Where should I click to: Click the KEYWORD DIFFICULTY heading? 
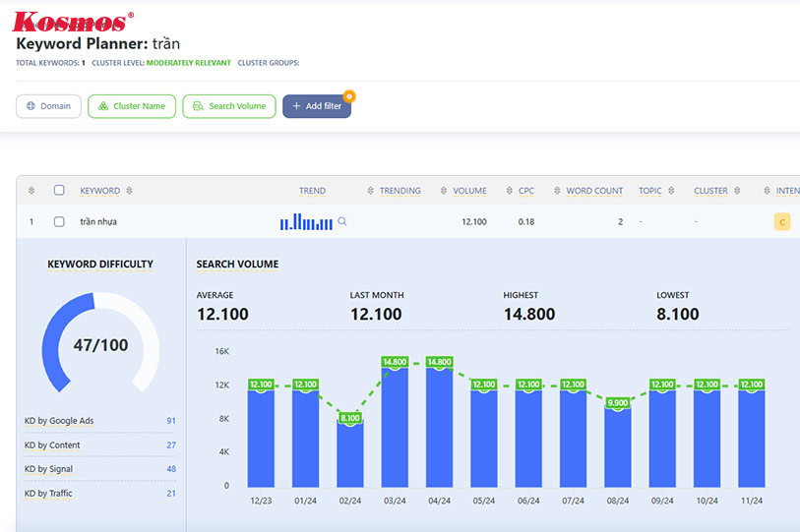click(100, 265)
